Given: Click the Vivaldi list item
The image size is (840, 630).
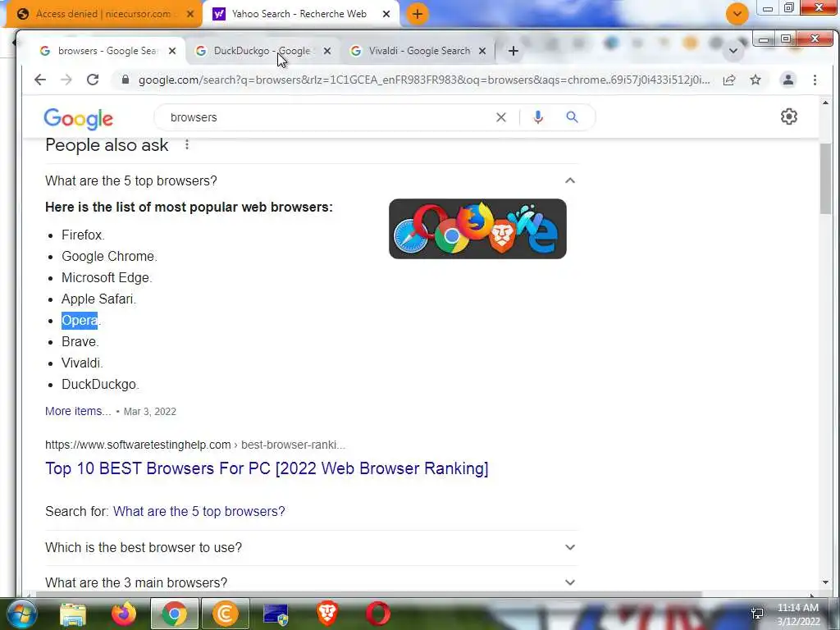Looking at the screenshot, I should point(82,363).
